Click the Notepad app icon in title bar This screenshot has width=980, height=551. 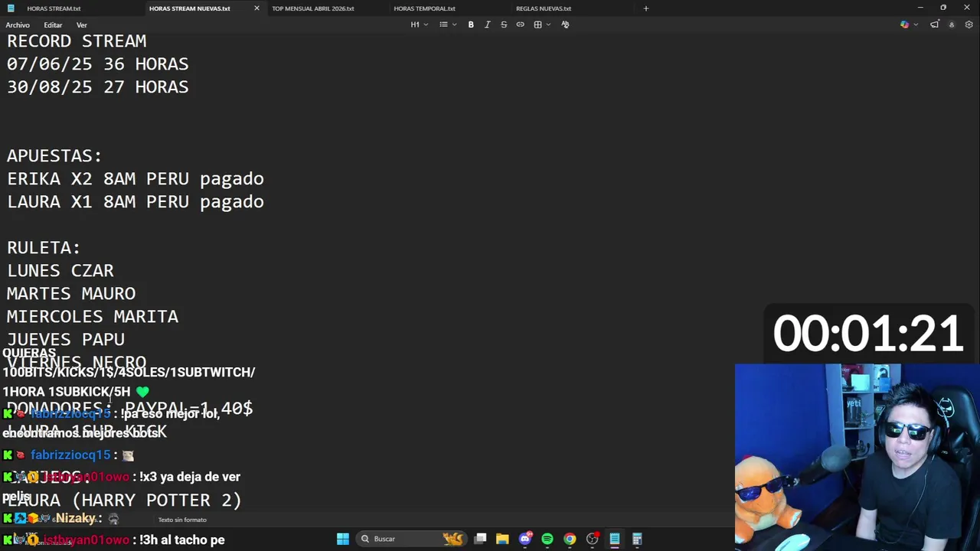tap(11, 8)
